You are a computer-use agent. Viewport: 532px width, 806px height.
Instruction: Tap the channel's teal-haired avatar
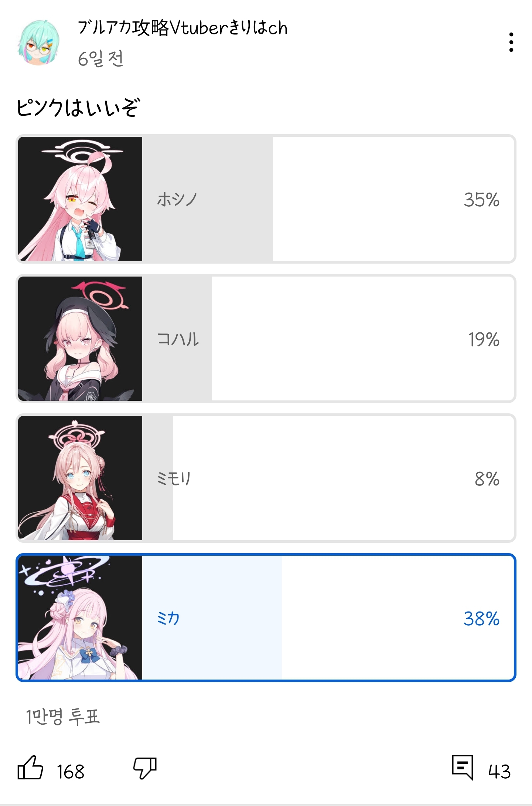point(39,42)
